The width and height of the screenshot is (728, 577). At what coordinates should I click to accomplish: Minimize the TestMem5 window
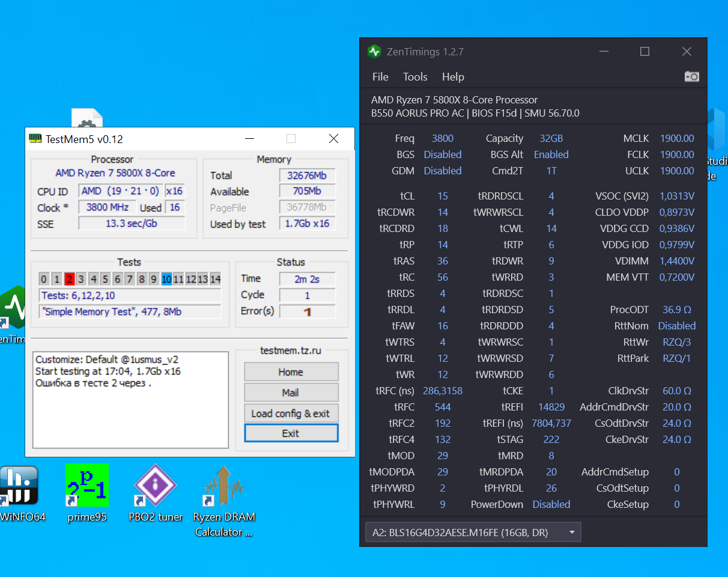click(249, 139)
